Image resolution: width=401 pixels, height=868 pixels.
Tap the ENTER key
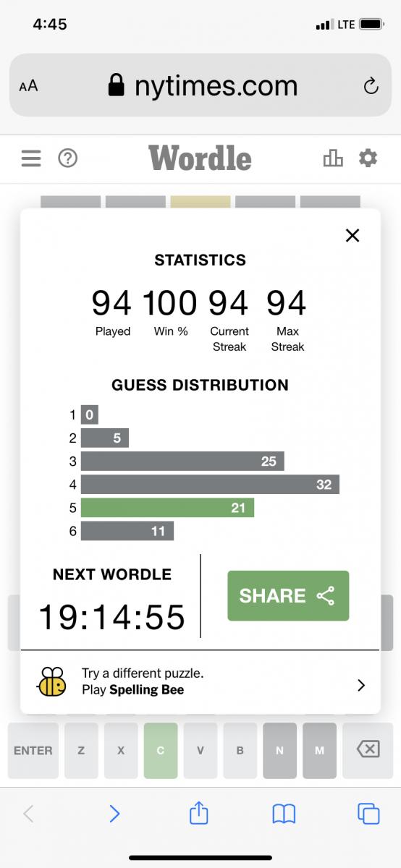[33, 751]
